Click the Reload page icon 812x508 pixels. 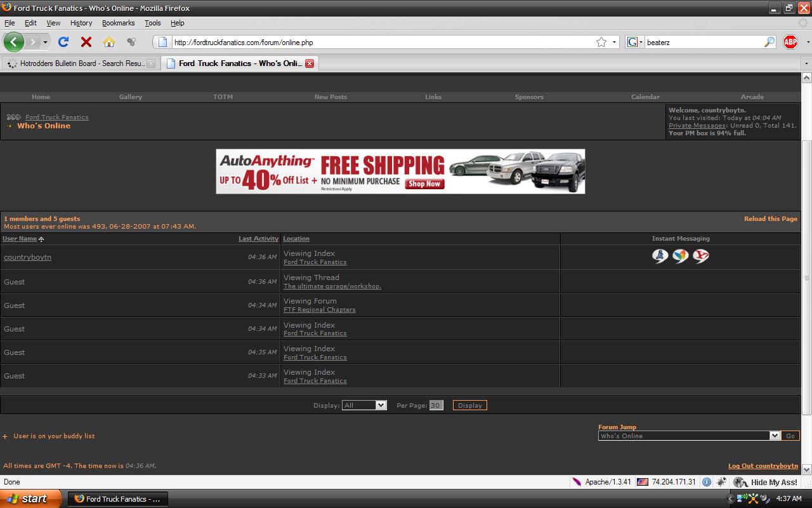coord(63,42)
